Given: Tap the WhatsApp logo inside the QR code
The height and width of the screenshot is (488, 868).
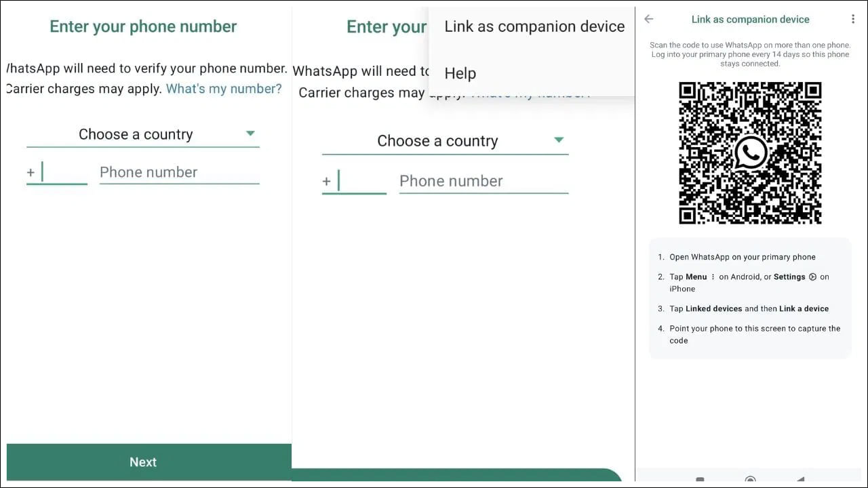Looking at the screenshot, I should pos(751,152).
